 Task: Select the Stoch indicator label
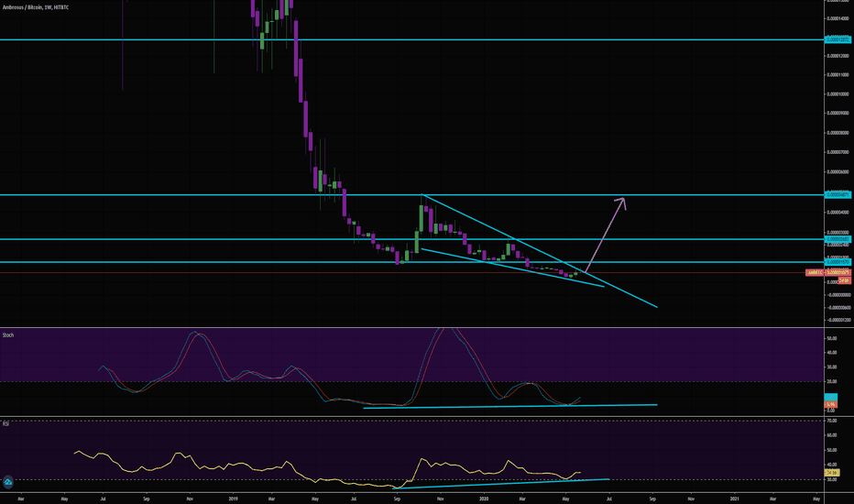coord(7,334)
